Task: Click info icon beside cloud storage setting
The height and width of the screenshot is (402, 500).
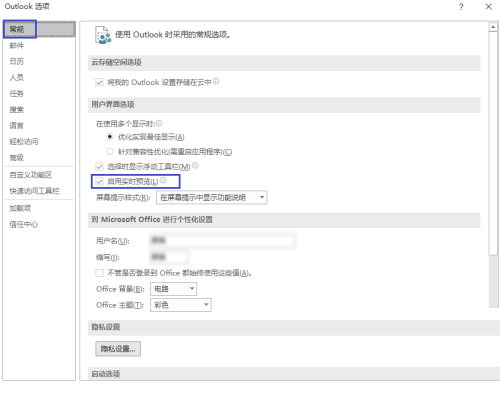Action: click(x=216, y=81)
